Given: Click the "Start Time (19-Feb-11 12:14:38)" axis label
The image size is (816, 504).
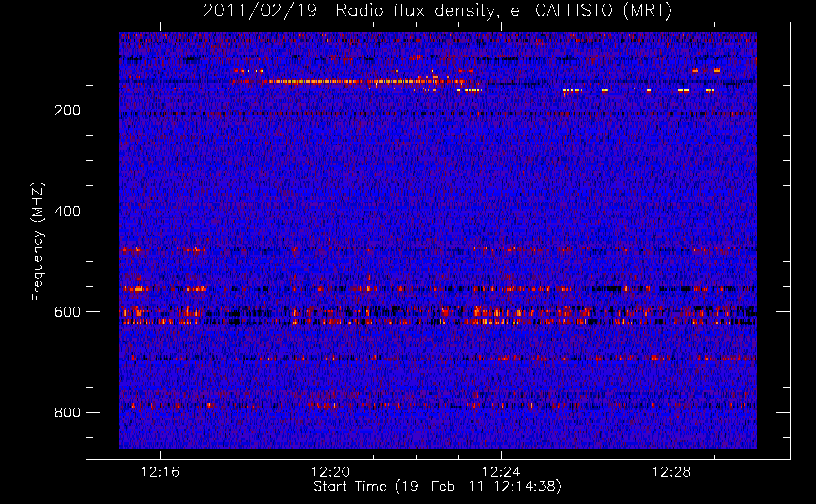Looking at the screenshot, I should (437, 487).
